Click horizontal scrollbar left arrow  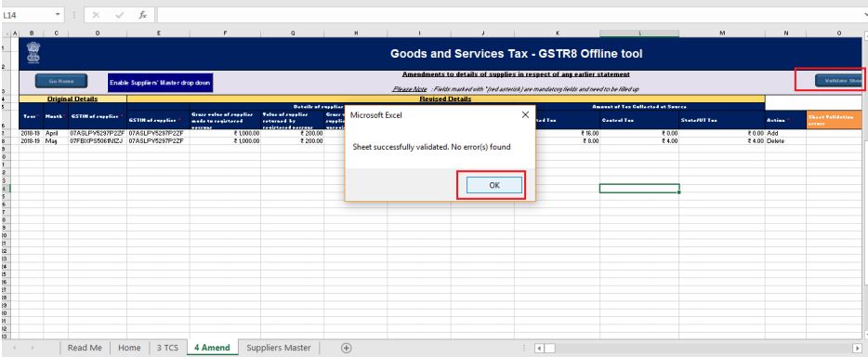point(539,348)
